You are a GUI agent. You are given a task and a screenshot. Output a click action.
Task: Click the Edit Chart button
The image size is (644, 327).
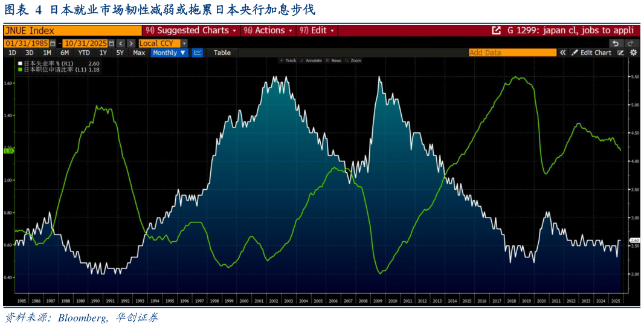click(591, 53)
